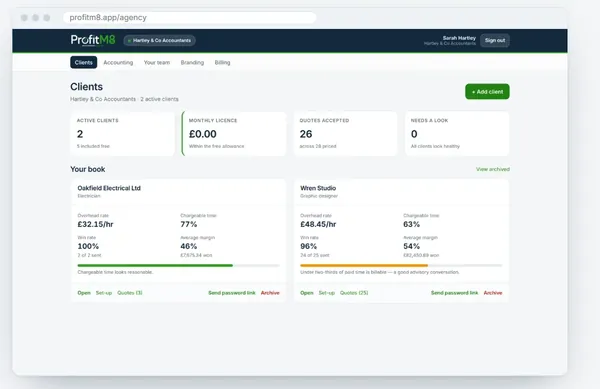600x389 pixels.
Task: Add a new client
Action: tap(487, 91)
